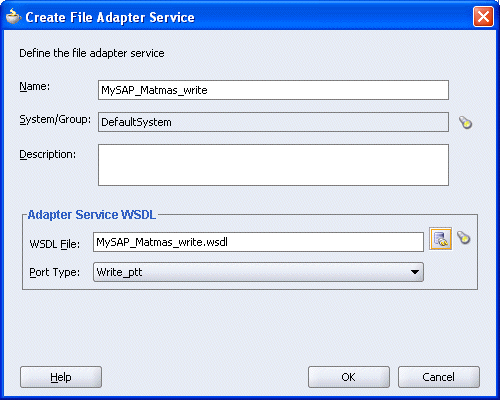Close the Create File Adapter Service dialog
The image size is (500, 400).
pyautogui.click(x=483, y=16)
